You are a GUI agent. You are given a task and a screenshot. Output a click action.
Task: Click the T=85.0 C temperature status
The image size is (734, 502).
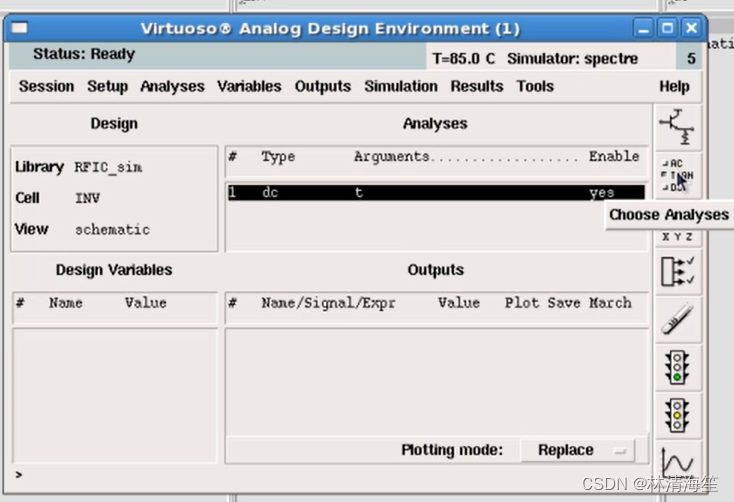click(463, 59)
